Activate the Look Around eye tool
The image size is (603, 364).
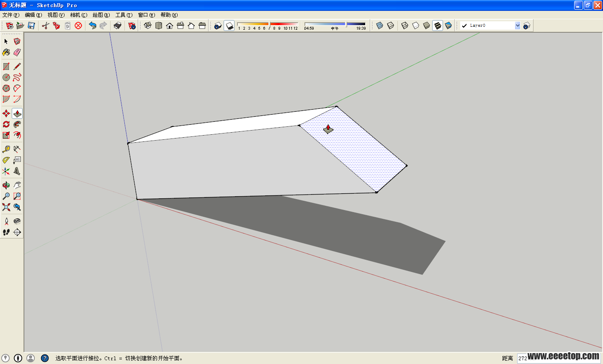17,221
